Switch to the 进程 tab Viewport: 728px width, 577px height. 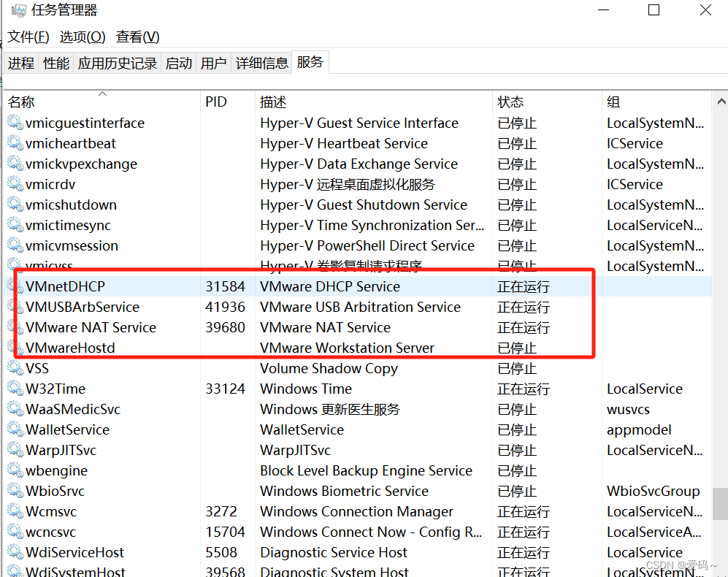[21, 63]
